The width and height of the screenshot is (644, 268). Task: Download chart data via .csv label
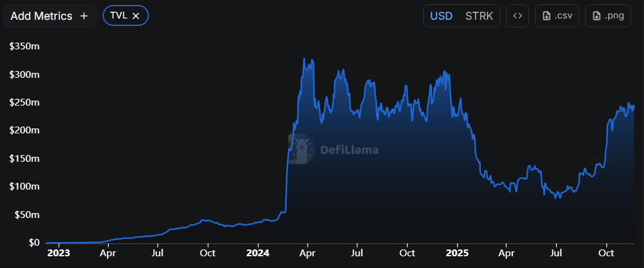click(563, 16)
